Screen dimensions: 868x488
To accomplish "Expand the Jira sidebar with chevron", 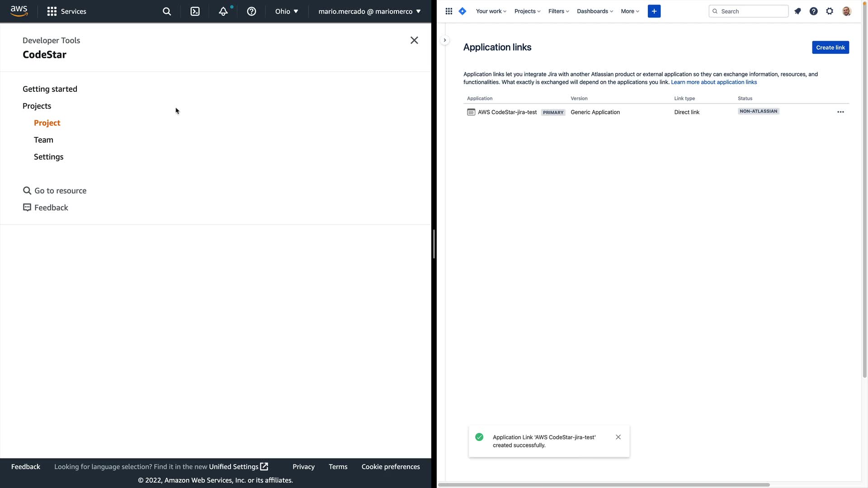I will pyautogui.click(x=445, y=40).
